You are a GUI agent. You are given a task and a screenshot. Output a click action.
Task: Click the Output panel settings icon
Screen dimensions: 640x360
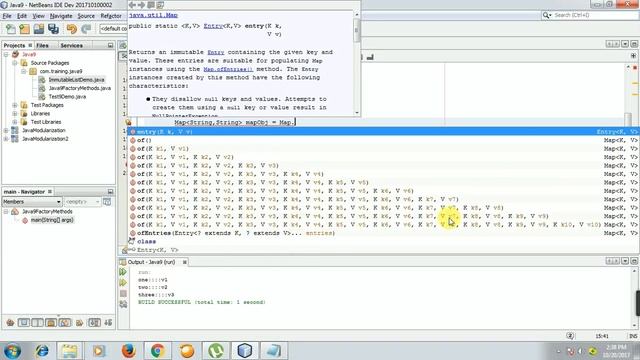[x=123, y=304]
